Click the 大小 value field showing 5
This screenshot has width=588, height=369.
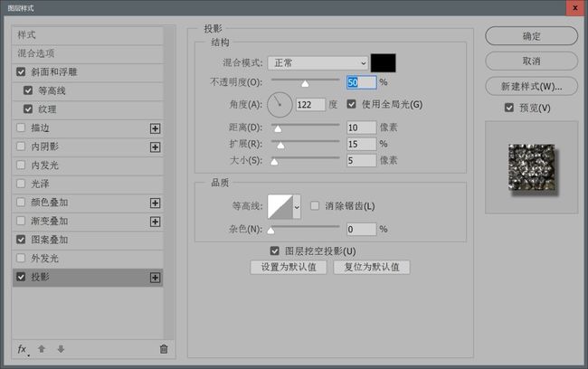tap(362, 160)
